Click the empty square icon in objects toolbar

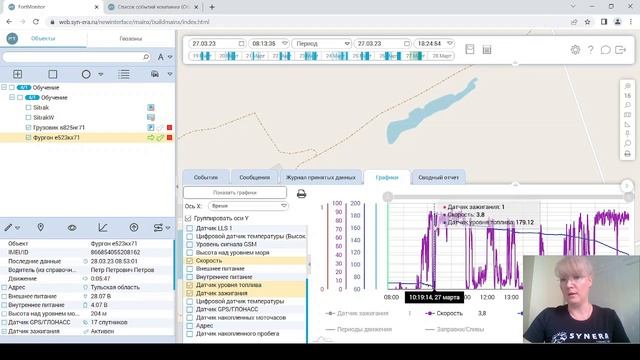53,74
